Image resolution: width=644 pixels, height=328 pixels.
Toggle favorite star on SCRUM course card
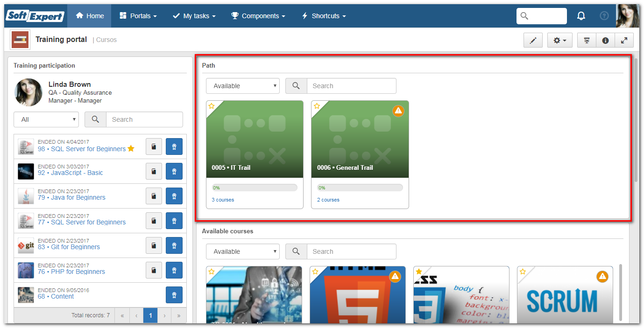[523, 272]
